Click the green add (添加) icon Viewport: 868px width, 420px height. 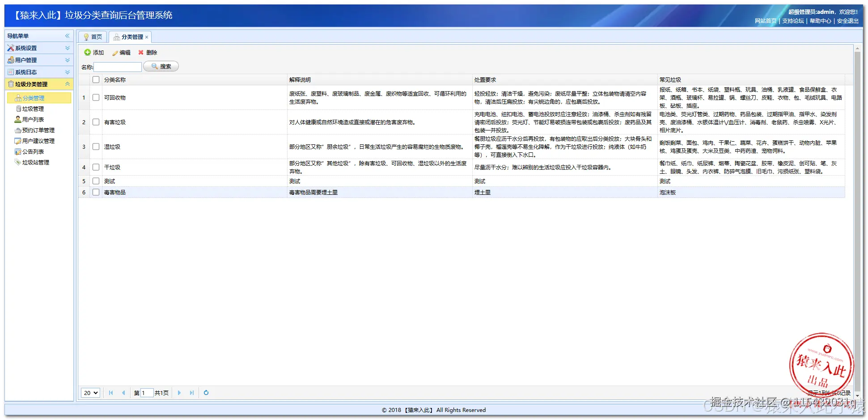(88, 52)
